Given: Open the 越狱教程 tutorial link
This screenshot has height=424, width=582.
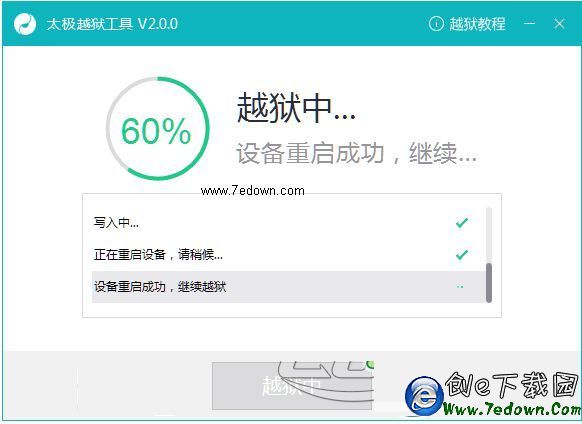Looking at the screenshot, I should 477,24.
